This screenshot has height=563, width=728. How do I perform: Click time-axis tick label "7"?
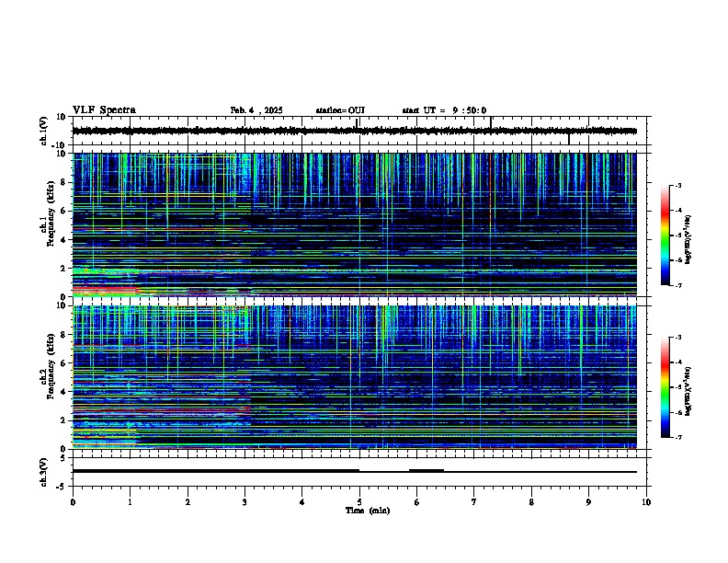pos(474,502)
